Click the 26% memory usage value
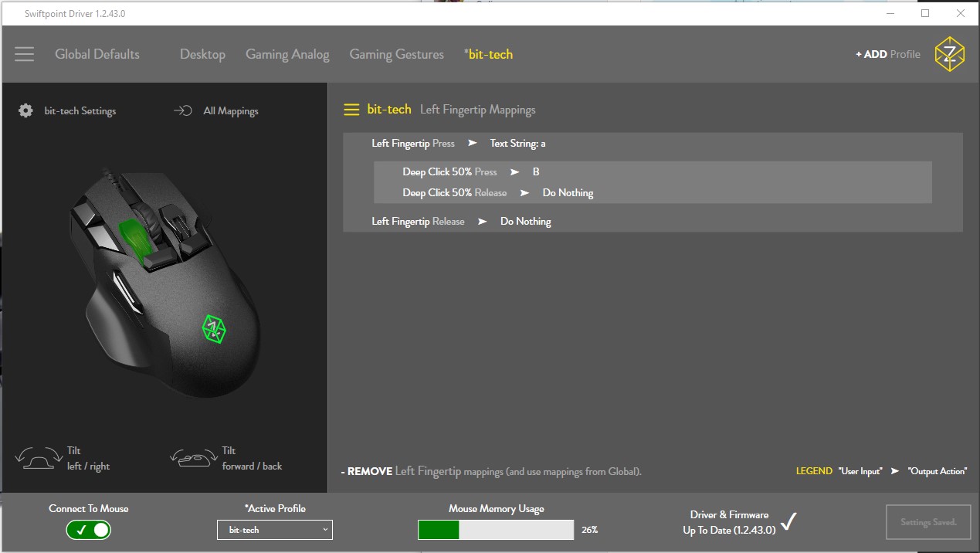 [590, 530]
